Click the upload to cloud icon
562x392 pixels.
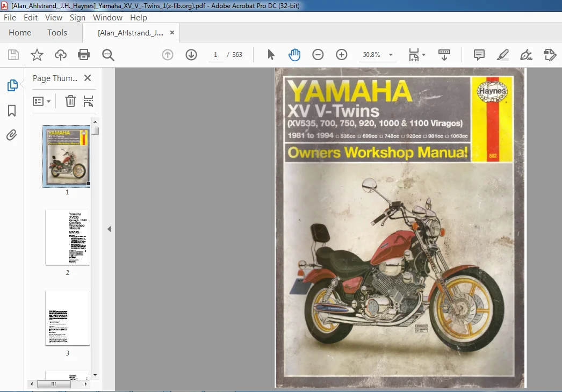coord(61,55)
